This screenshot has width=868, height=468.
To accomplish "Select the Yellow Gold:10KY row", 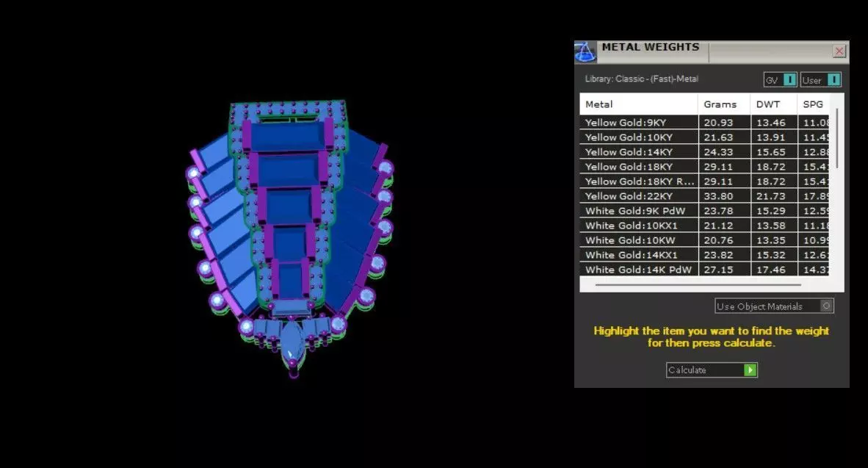I will tap(704, 137).
